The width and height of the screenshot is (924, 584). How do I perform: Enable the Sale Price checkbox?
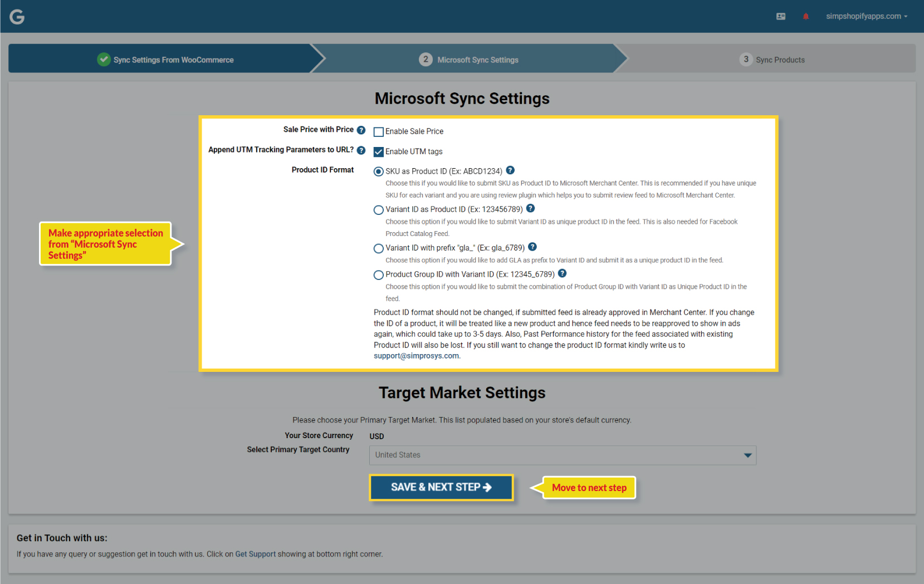pyautogui.click(x=379, y=132)
